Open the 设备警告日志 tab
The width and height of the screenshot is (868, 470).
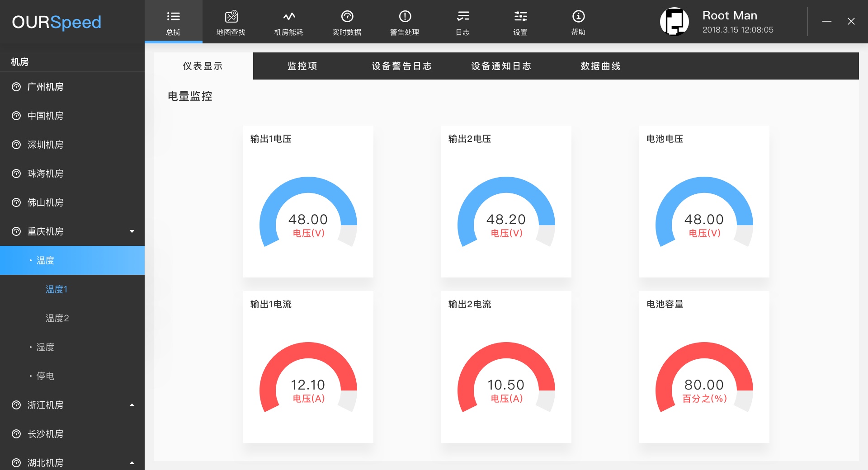pos(401,66)
